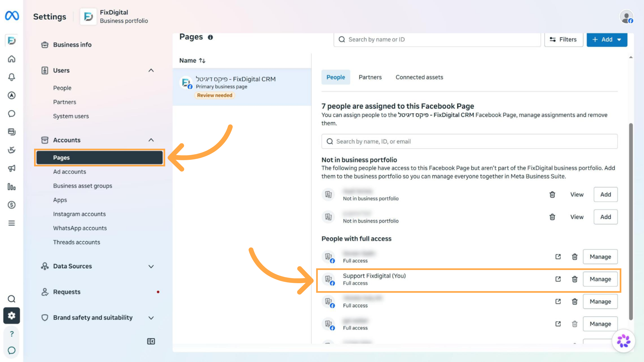Open the Meta AI assistant bubble
The image size is (644, 362).
624,341
